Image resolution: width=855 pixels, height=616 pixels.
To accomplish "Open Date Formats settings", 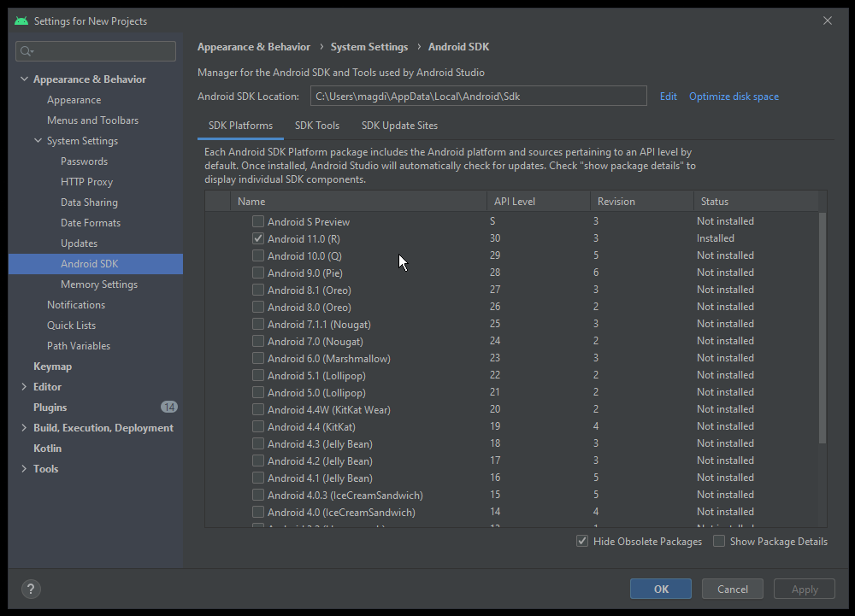I will [91, 223].
